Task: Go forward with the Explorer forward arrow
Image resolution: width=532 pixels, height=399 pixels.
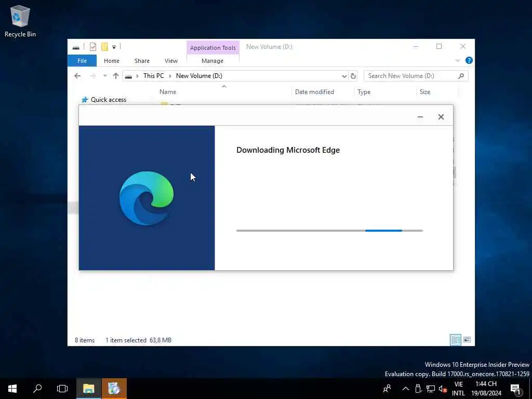Action: pos(92,76)
